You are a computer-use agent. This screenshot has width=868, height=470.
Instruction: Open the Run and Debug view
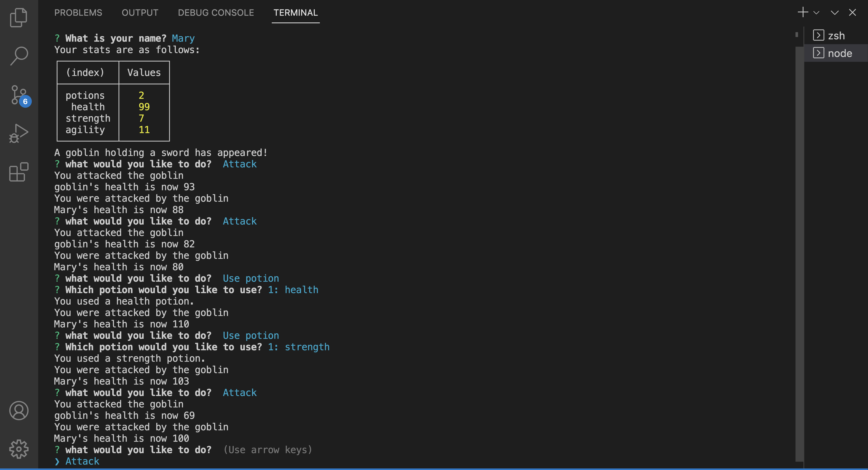[19, 133]
